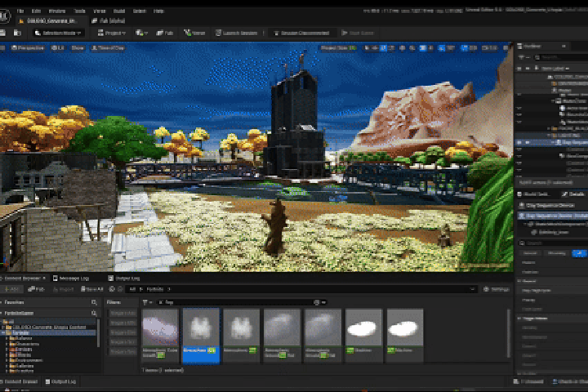Image resolution: width=588 pixels, height=392 pixels.
Task: Open the Selection Mode dropdown
Action: click(x=59, y=33)
